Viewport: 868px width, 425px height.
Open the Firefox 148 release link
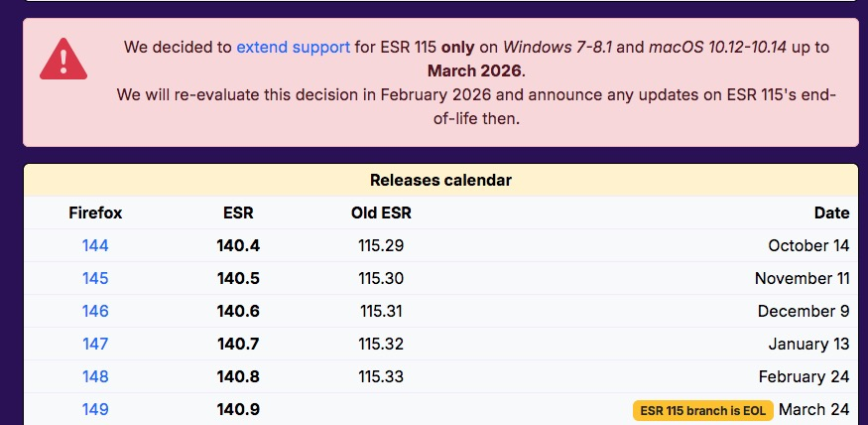click(x=96, y=376)
